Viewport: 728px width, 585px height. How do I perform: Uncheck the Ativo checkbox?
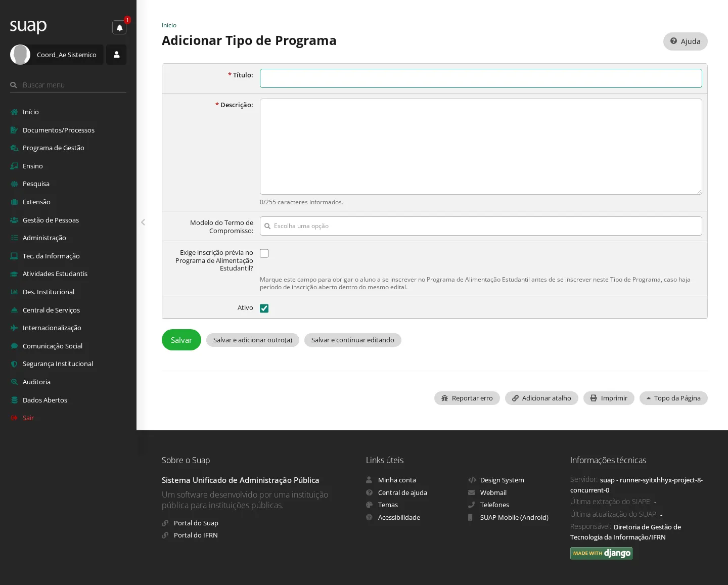coord(264,308)
